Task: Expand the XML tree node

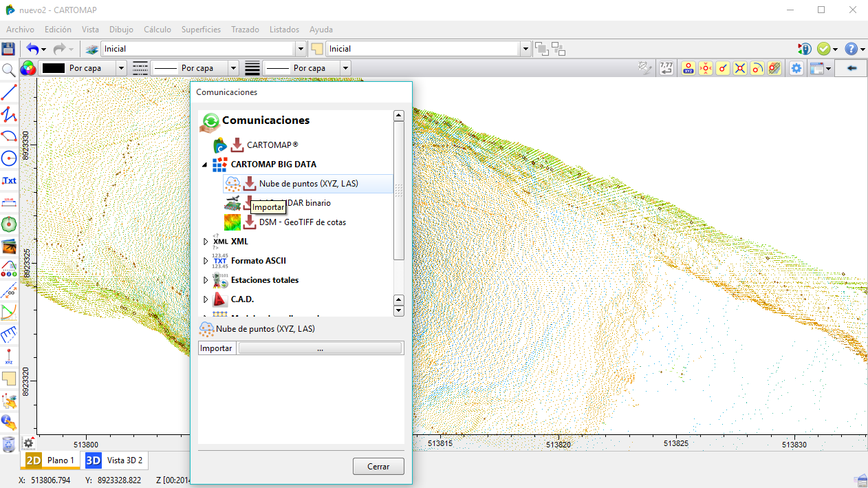Action: (205, 242)
